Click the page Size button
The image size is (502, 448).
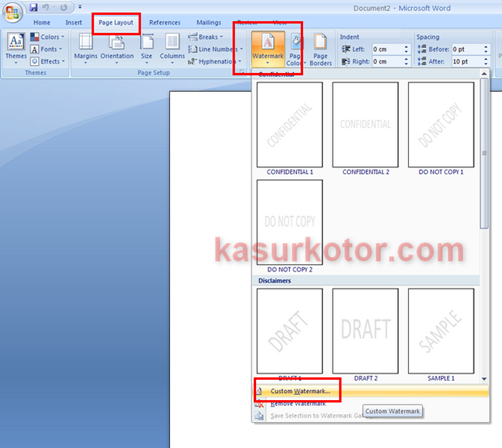click(x=146, y=48)
